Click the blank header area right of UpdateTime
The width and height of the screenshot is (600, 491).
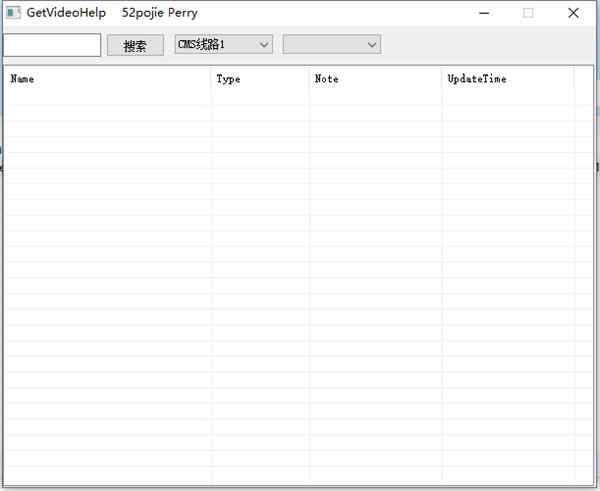[584, 79]
